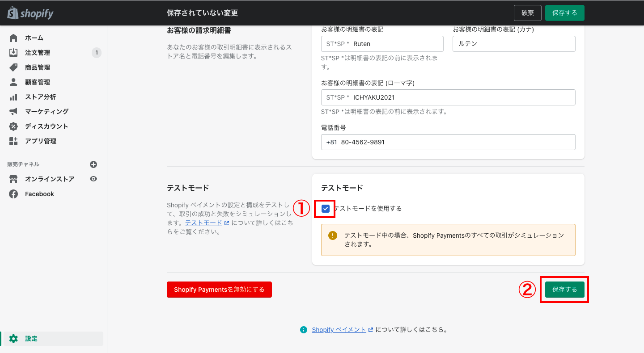
Task: Open Shopify ペイメント help link
Action: pos(339,330)
